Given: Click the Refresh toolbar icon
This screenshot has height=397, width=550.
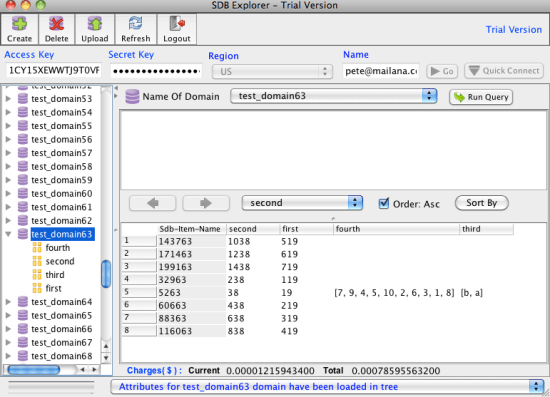Looking at the screenshot, I should 135,29.
